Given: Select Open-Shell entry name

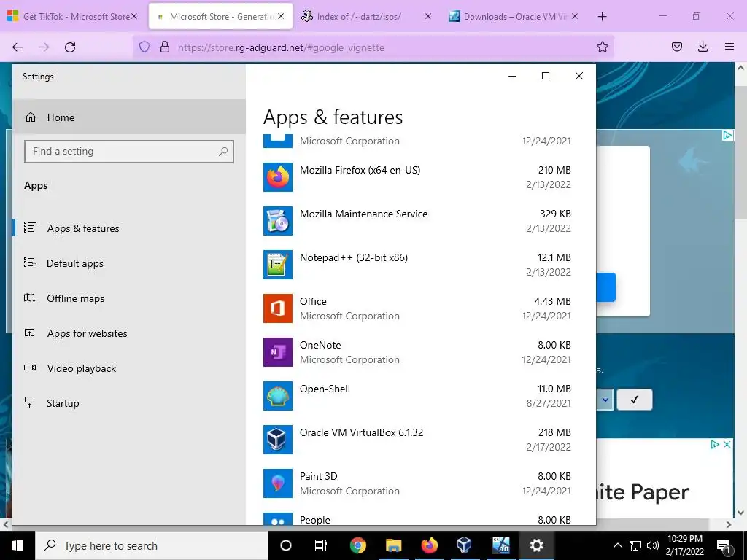Looking at the screenshot, I should (x=325, y=389).
